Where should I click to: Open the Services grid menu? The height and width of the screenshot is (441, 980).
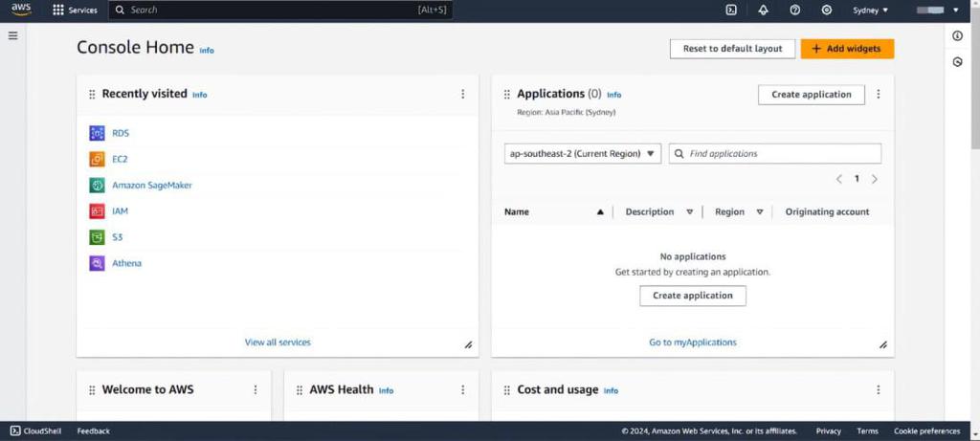(75, 10)
